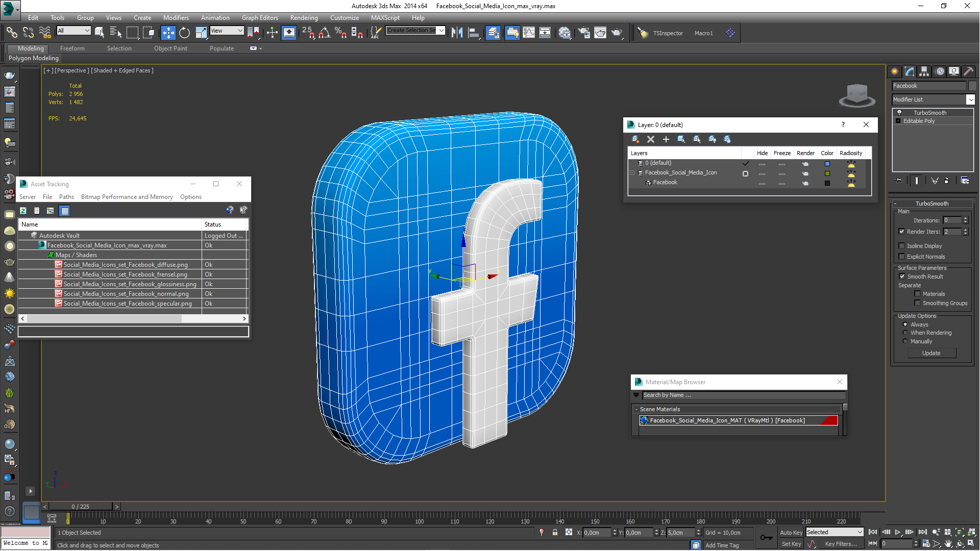Switch Asset Tracking to table view
The image size is (980, 551).
pyautogui.click(x=64, y=211)
